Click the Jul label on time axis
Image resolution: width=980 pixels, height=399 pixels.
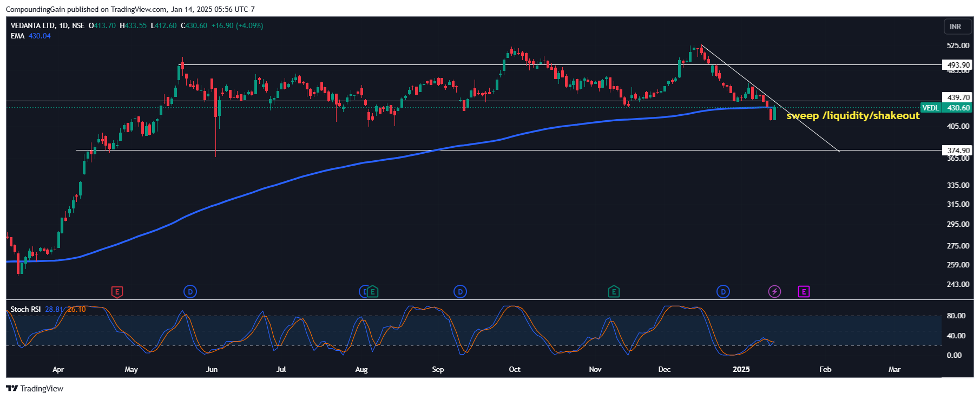pyautogui.click(x=281, y=369)
